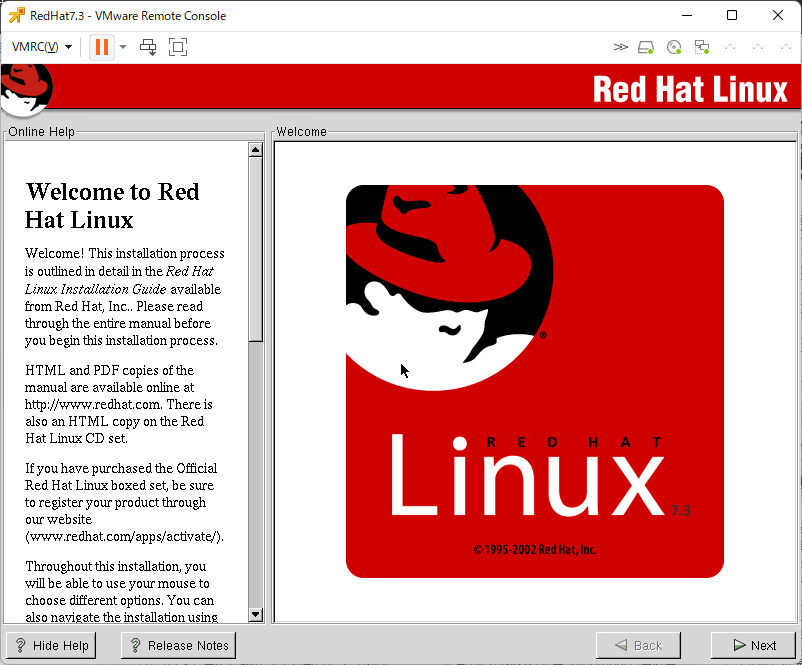Click the Back button
The width and height of the screenshot is (802, 665).
(x=638, y=646)
